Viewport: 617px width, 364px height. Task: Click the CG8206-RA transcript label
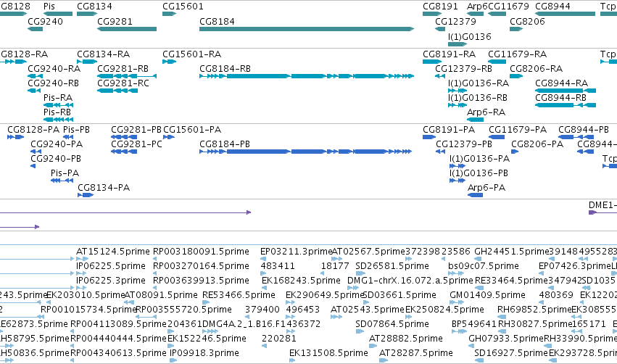coord(536,68)
